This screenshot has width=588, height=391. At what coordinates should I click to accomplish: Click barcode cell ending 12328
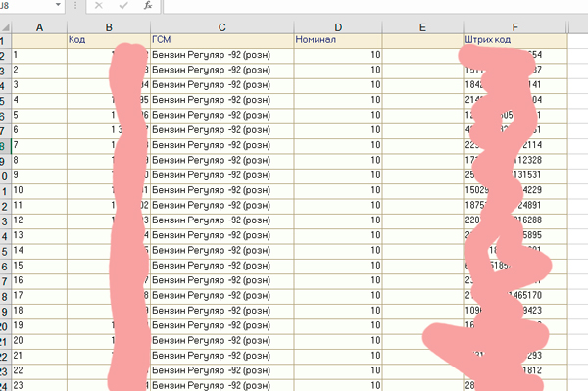point(515,161)
